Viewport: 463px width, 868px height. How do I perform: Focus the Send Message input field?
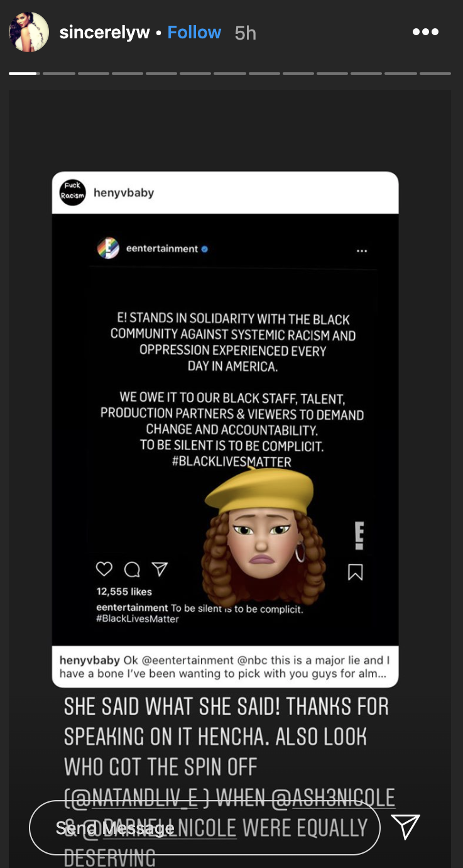pos(205,828)
